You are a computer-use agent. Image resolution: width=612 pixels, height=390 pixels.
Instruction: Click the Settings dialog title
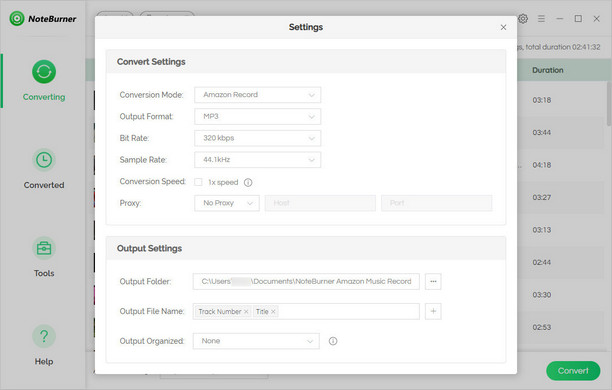click(x=306, y=27)
